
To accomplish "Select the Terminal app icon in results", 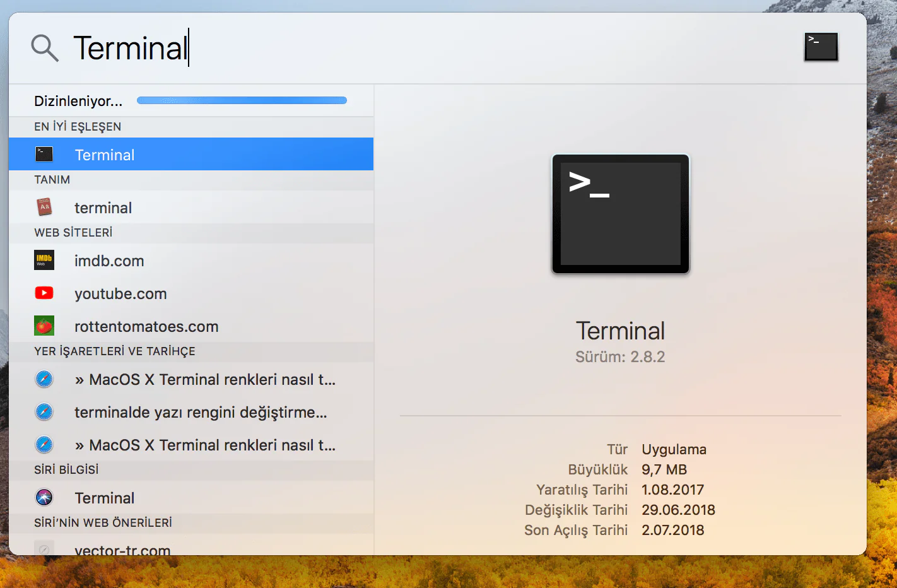I will [44, 154].
